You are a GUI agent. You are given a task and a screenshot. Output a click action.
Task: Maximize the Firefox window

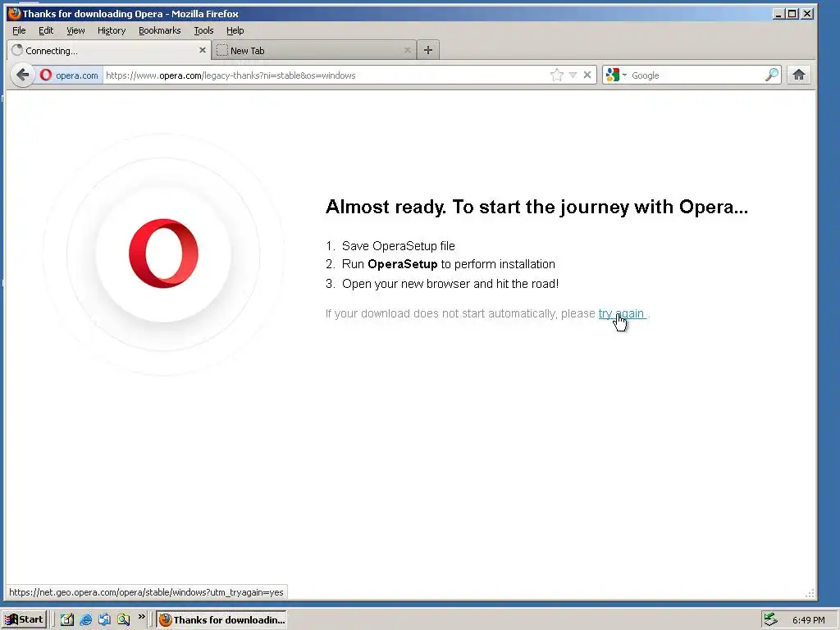point(792,14)
